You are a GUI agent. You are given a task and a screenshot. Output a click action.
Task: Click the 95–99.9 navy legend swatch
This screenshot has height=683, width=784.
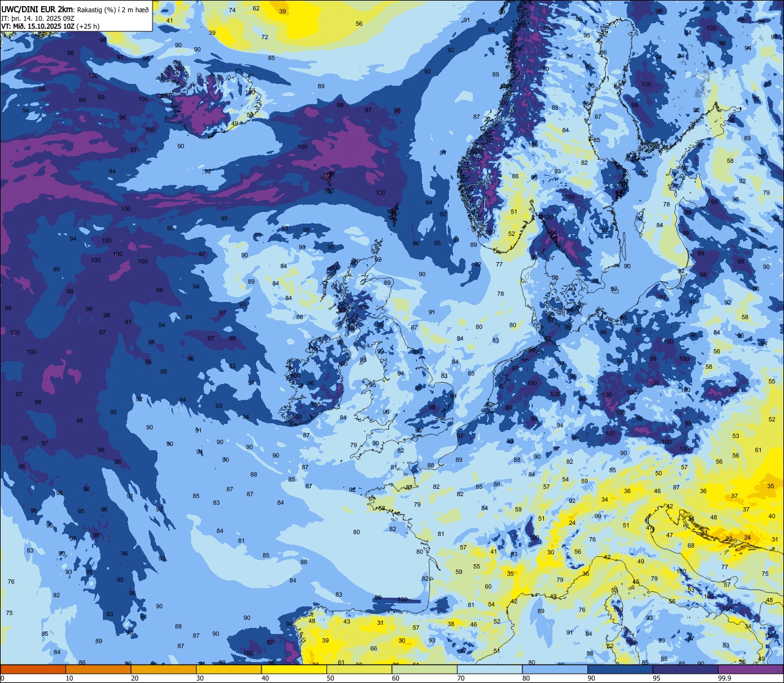pyautogui.click(x=685, y=669)
